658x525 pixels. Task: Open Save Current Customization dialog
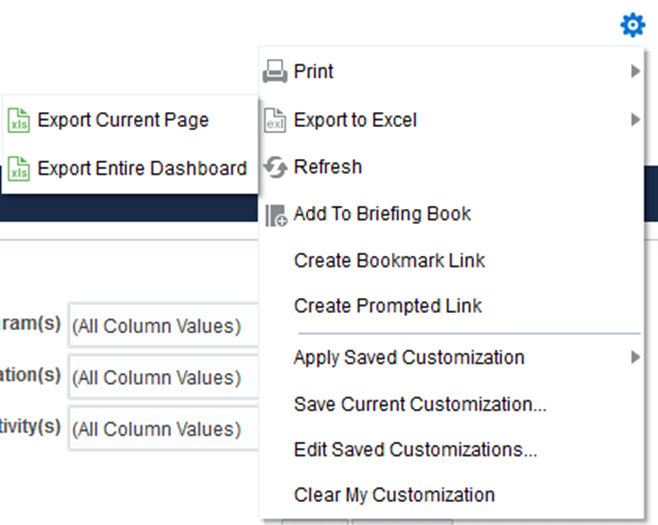pyautogui.click(x=419, y=404)
